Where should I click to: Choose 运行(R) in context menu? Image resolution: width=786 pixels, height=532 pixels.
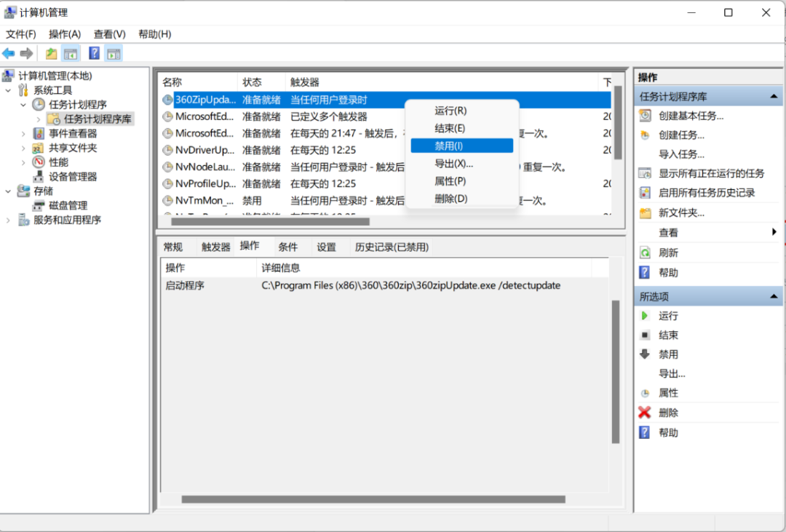click(461, 111)
